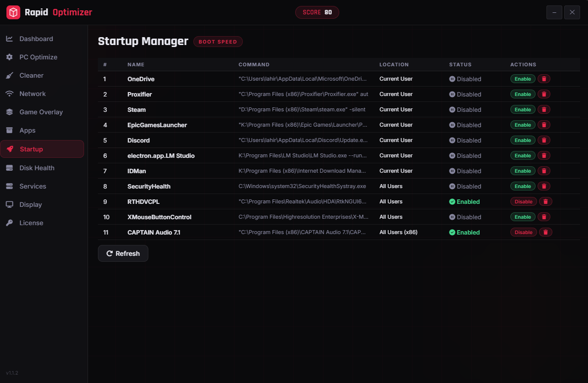Enable Steam at startup
The height and width of the screenshot is (383, 588).
523,109
